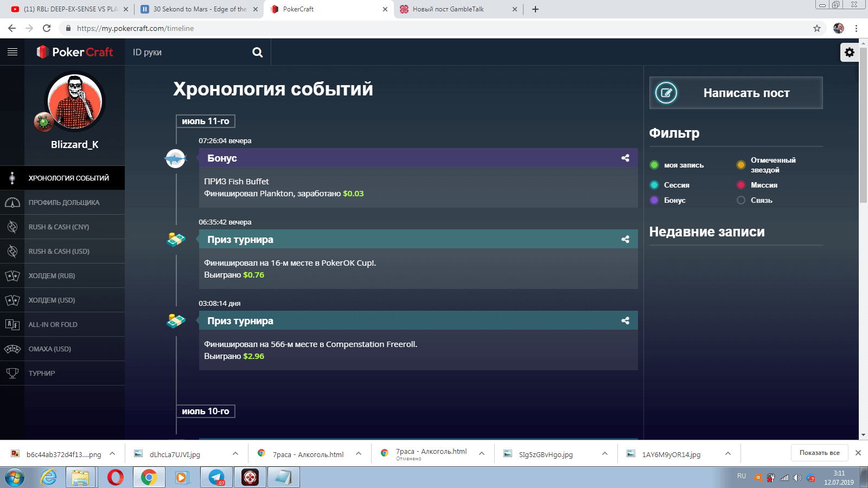Click the июль 10-го date marker
Viewport: 868px width, 488px height.
click(x=206, y=411)
